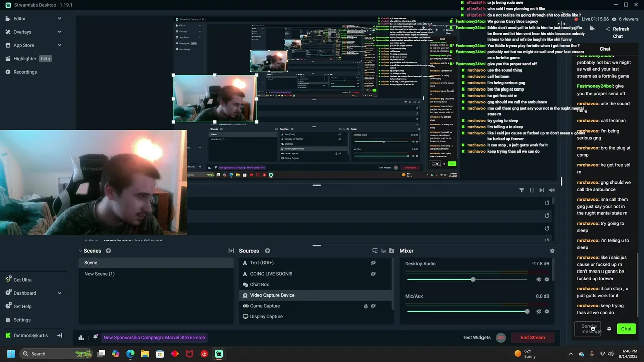Expand the Dashboard chevron arrow
The width and height of the screenshot is (644, 362).
point(59,293)
